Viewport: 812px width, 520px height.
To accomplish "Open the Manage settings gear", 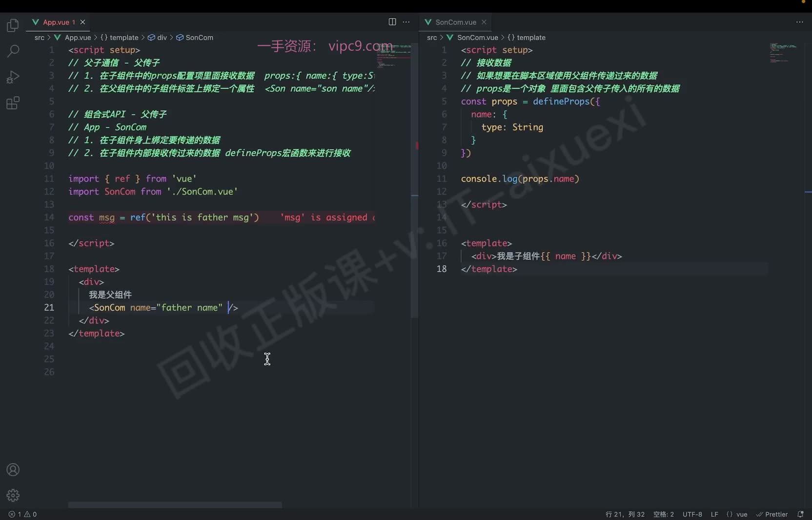I will pos(13,496).
